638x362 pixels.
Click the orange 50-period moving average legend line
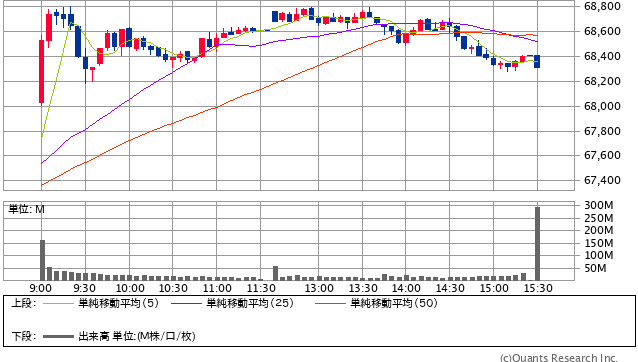tap(330, 303)
